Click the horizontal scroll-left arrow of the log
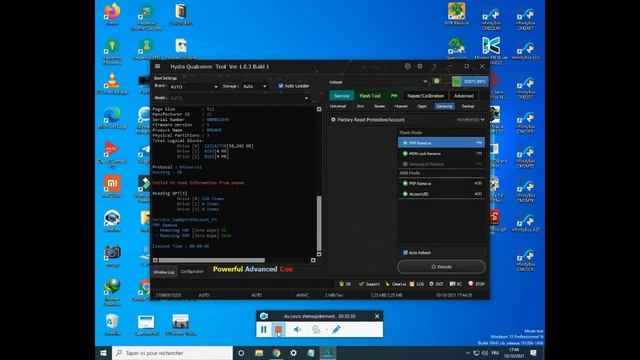Viewport: 640px width, 360px height. (x=155, y=260)
